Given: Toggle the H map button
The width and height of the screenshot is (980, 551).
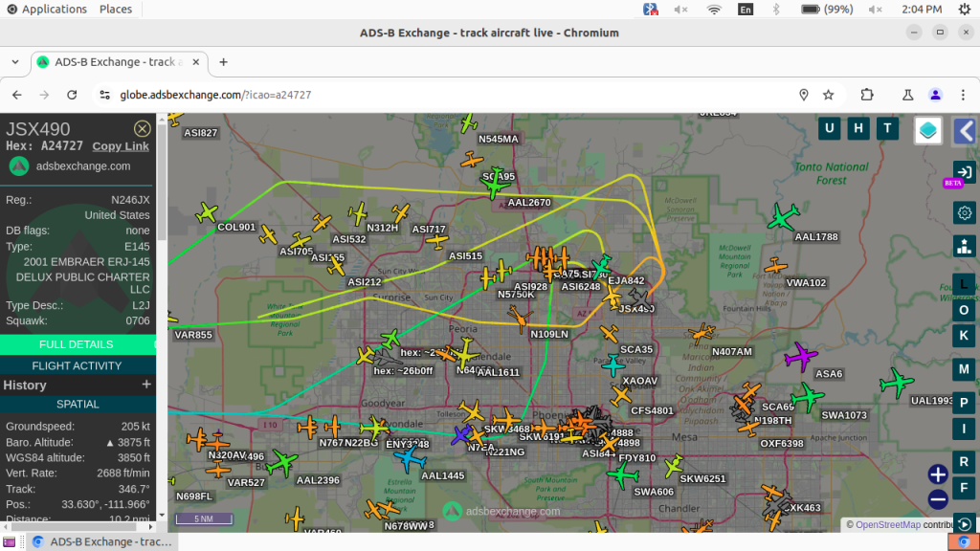Looking at the screenshot, I should point(858,129).
